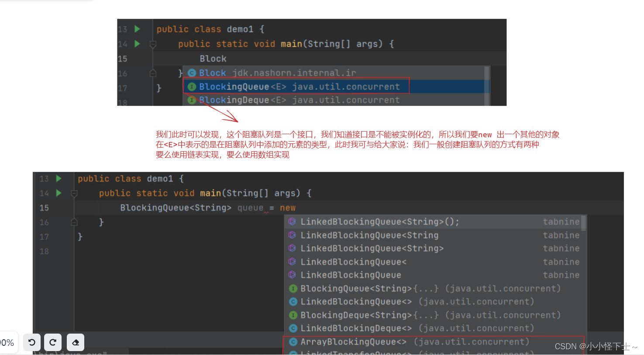Image resolution: width=644 pixels, height=355 pixels.
Task: Click run arrow beside lower snippet line 13
Action: [59, 178]
